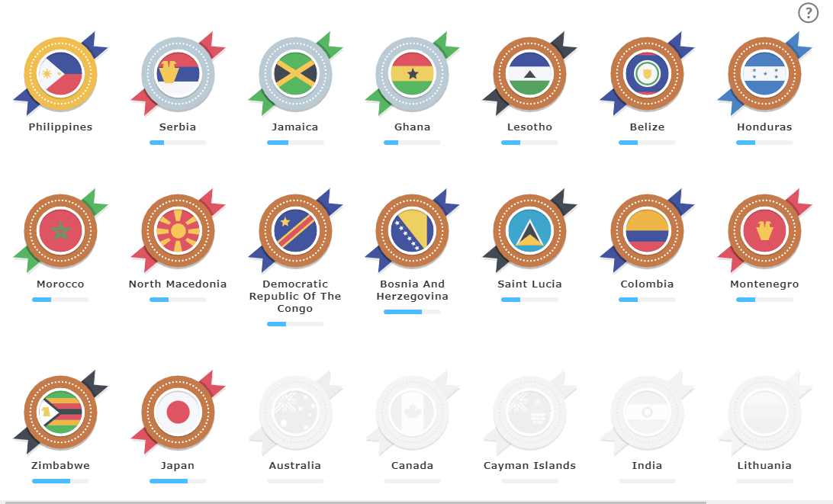Click the Ghana flag badge

412,74
